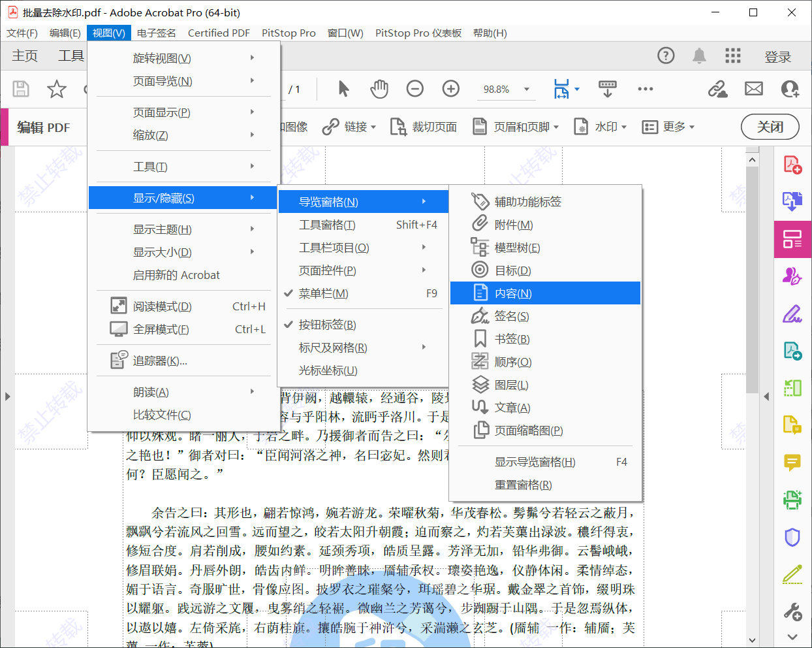Open the 追踪器 tracker

pyautogui.click(x=183, y=361)
